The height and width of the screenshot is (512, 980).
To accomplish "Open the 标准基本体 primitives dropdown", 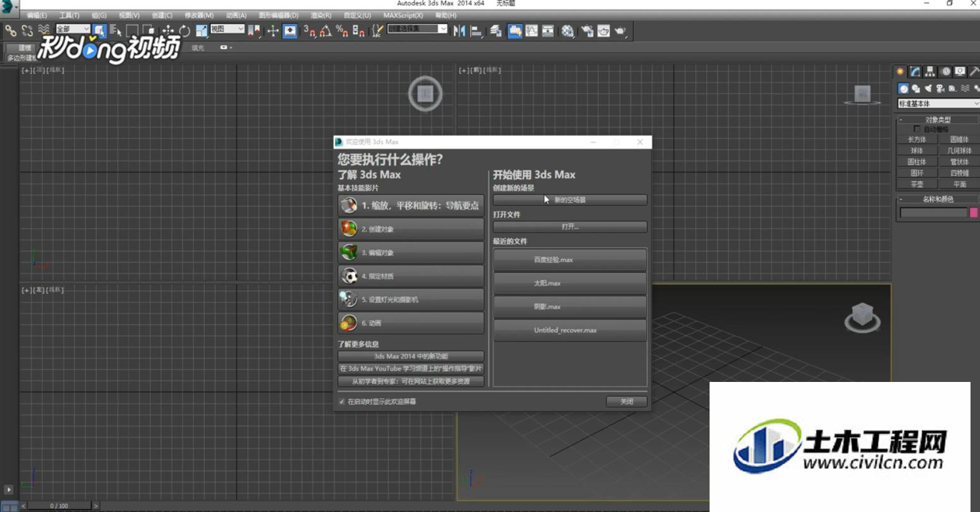I will [x=938, y=104].
